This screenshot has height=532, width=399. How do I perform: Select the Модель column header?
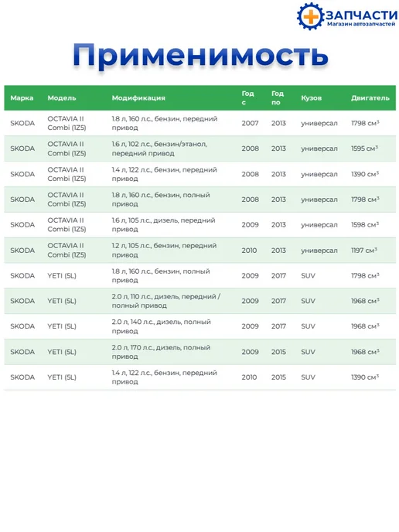[62, 98]
